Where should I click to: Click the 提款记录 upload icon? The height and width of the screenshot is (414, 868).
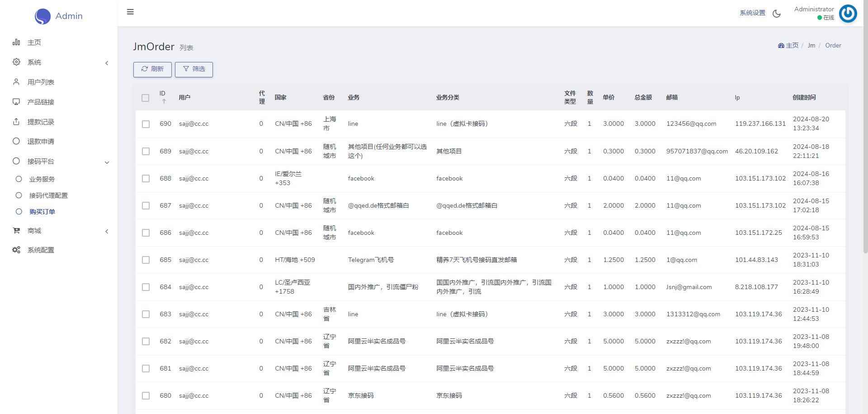pos(16,122)
